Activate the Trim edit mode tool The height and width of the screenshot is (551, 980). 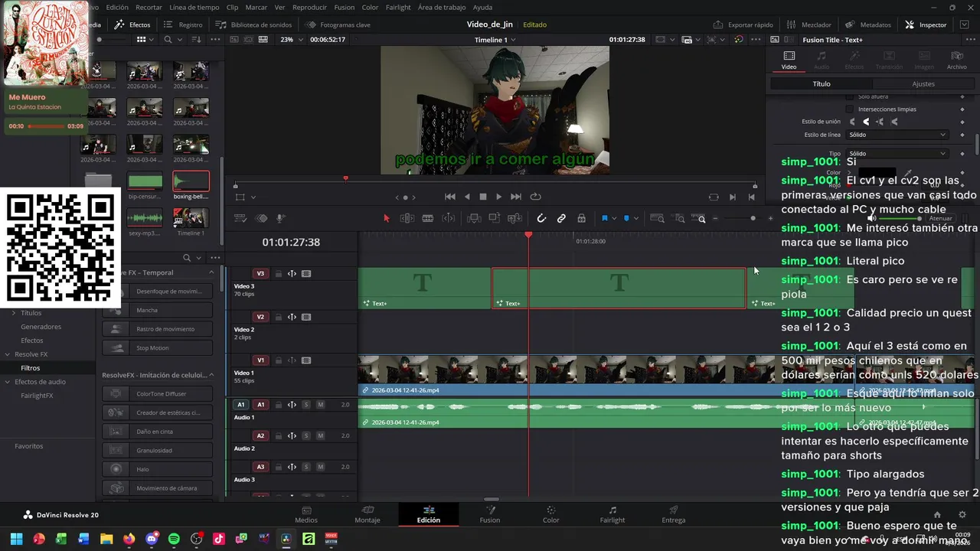tap(407, 218)
